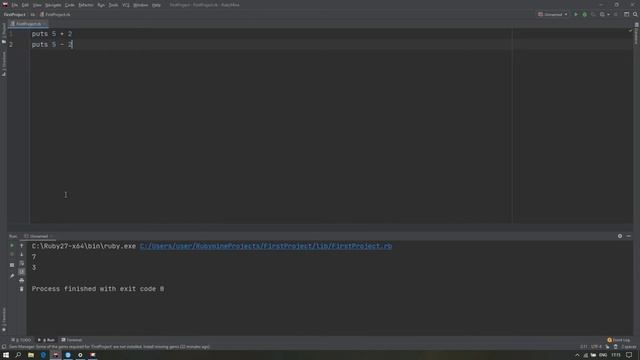This screenshot has width=640, height=360.
Task: Select the Unnamed run tab
Action: pyautogui.click(x=38, y=236)
